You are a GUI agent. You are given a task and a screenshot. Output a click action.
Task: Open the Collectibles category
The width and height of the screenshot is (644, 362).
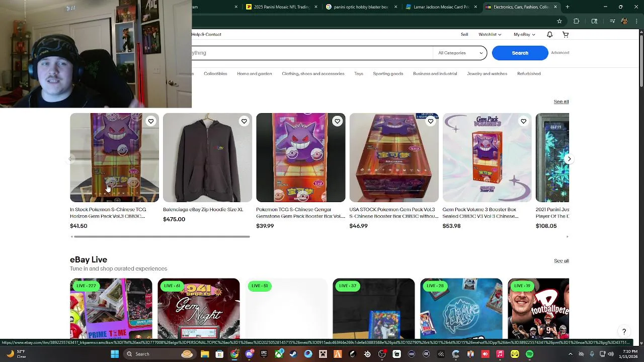[215, 74]
